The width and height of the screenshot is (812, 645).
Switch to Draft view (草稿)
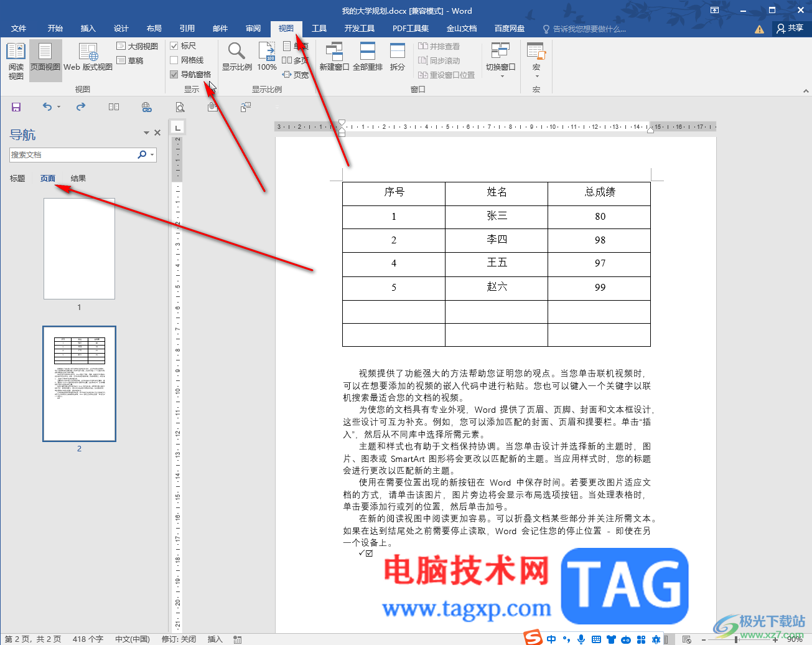[x=130, y=60]
